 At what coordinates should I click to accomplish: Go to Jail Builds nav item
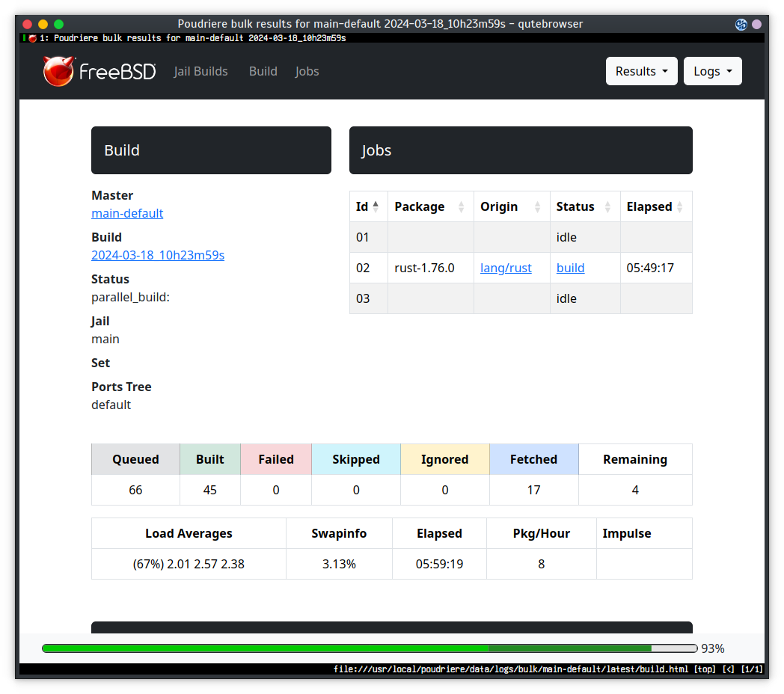(200, 71)
